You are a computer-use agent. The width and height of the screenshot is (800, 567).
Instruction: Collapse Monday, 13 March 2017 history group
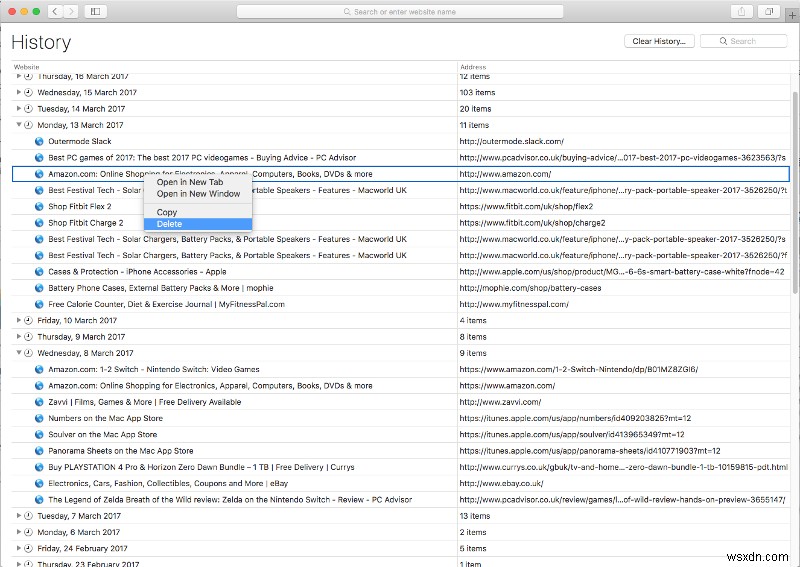tap(18, 125)
